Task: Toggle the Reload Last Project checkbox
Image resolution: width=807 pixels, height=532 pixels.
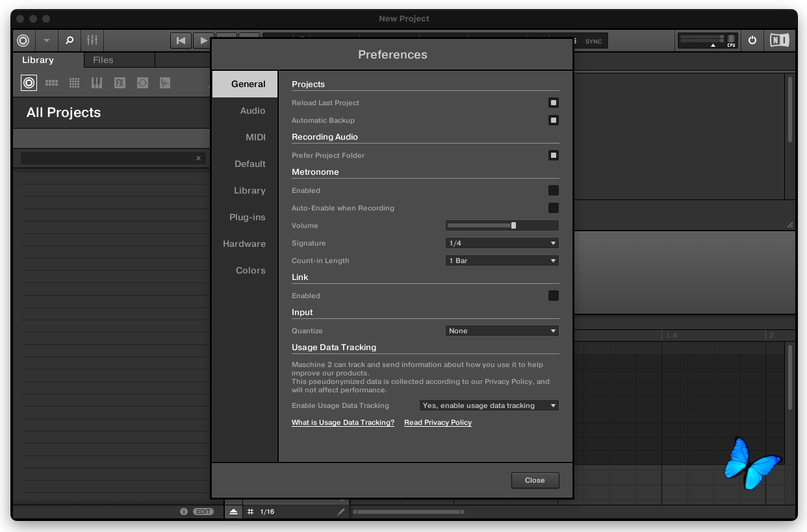Action: point(553,103)
